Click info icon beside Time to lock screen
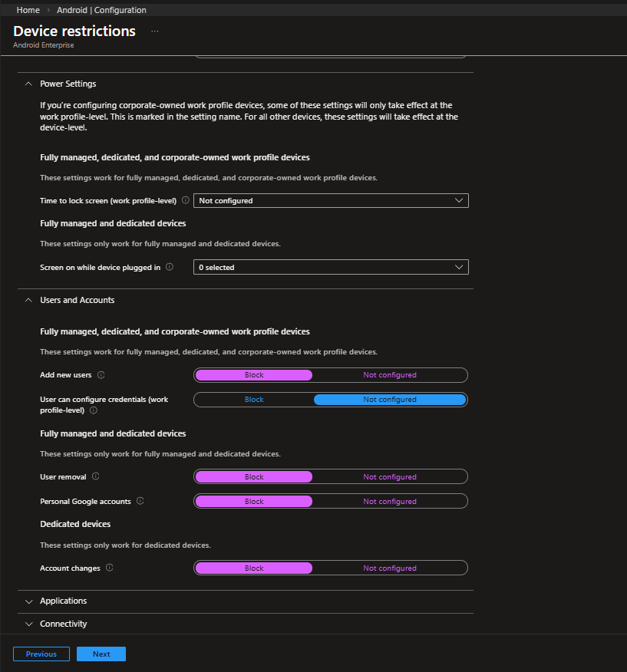The height and width of the screenshot is (672, 627). pyautogui.click(x=185, y=200)
